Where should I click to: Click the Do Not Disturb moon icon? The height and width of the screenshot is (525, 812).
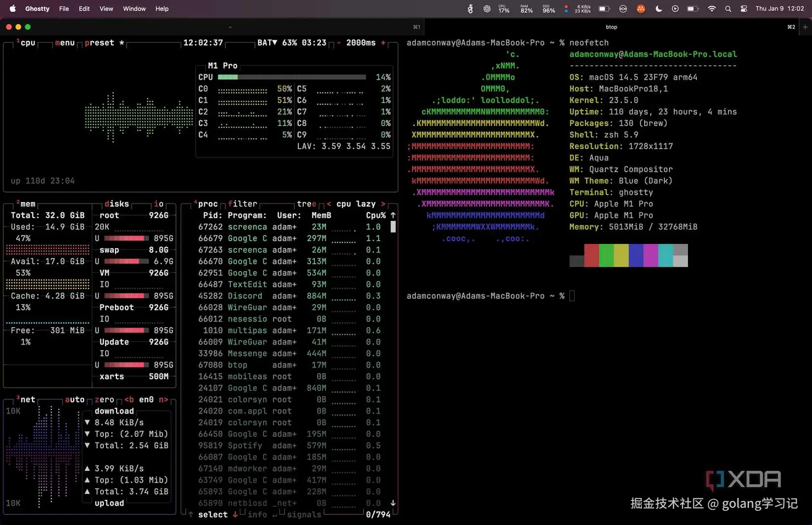658,8
